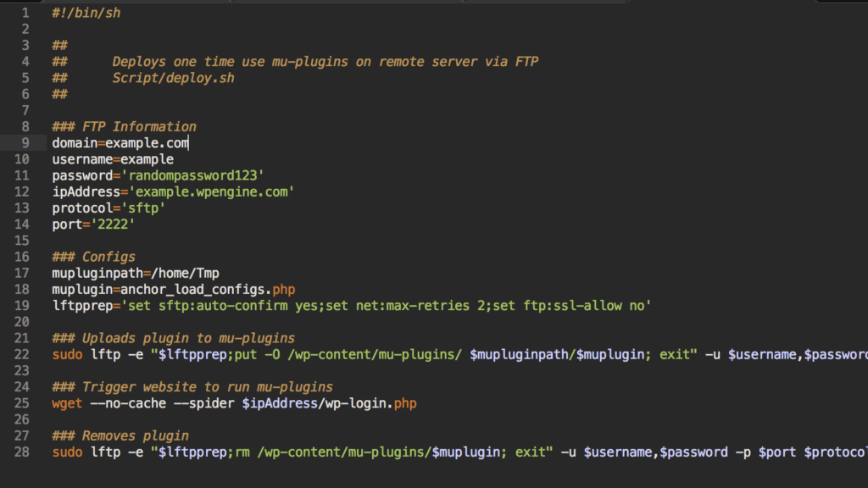Click the '### Removes plugin' comment

pos(120,436)
